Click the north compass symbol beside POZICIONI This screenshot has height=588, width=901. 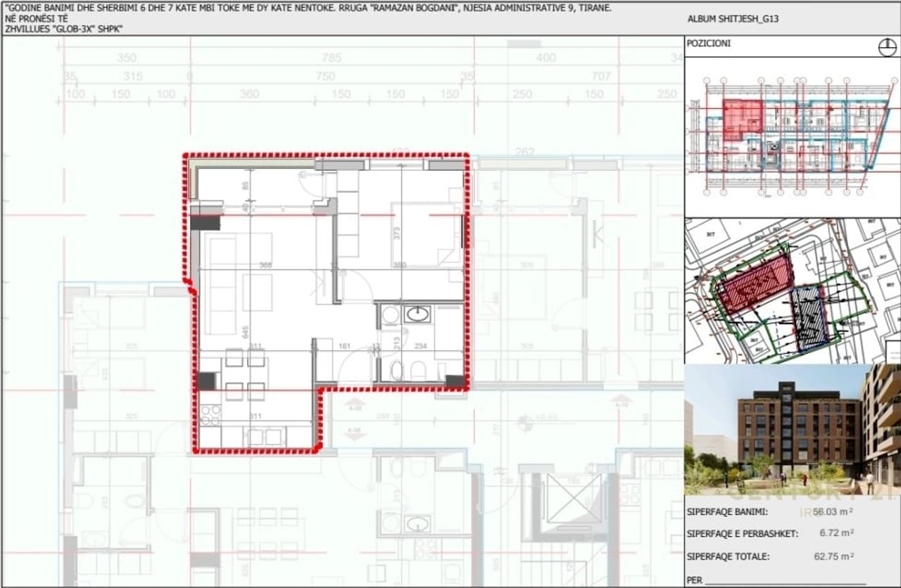click(x=887, y=47)
